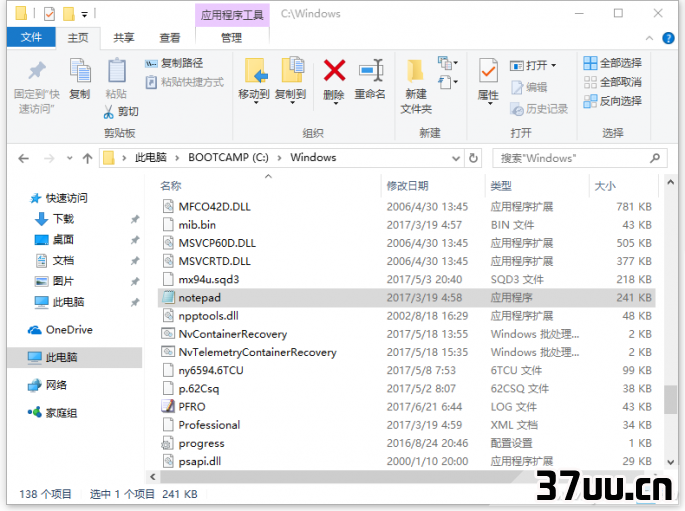Click the Pin to Quick access icon

pyautogui.click(x=37, y=71)
